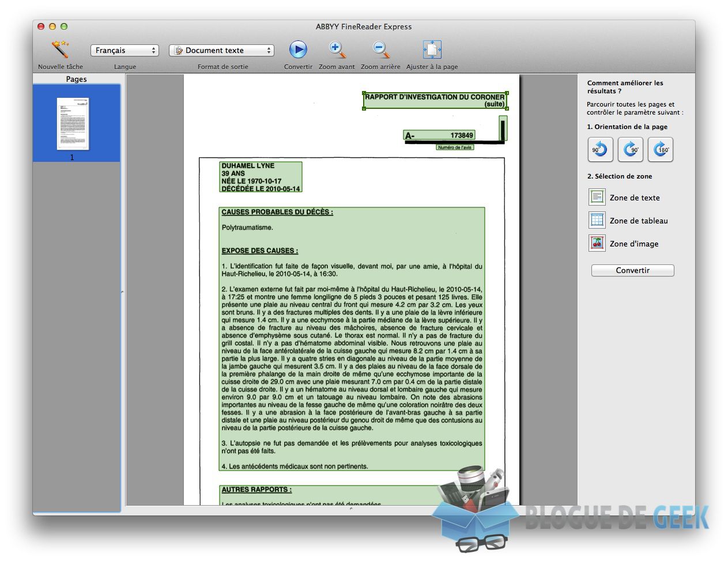Open the Français language dropdown
The image size is (728, 561).
pyautogui.click(x=125, y=51)
